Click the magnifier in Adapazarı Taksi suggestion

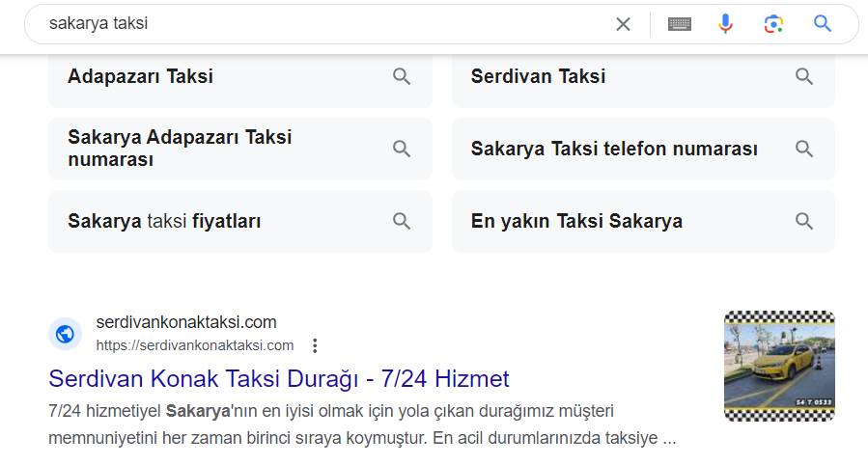tap(402, 76)
